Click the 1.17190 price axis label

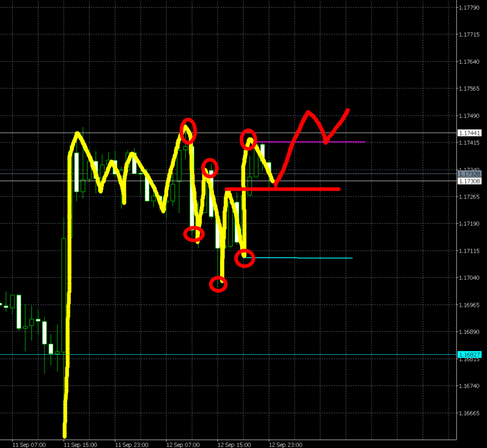click(469, 224)
